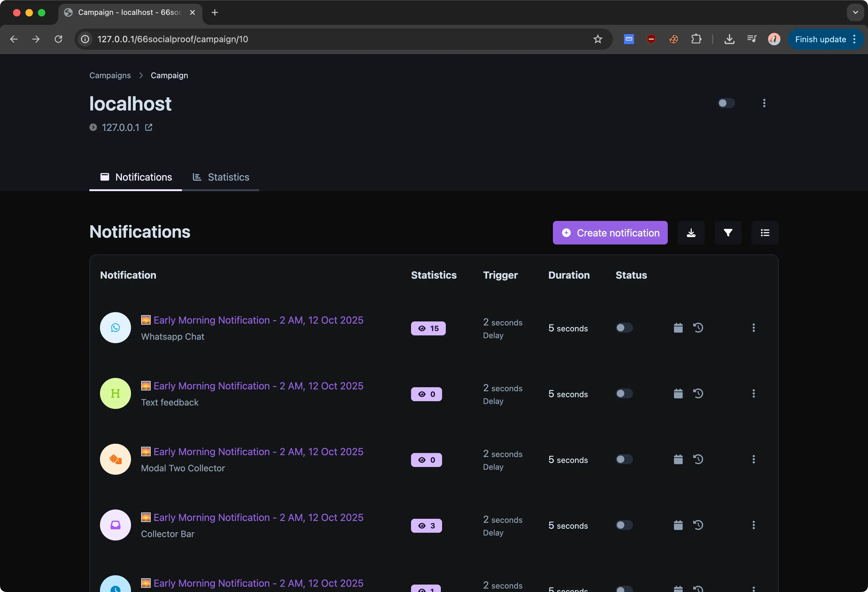868x592 pixels.
Task: Select the Notifications tab
Action: [x=136, y=177]
